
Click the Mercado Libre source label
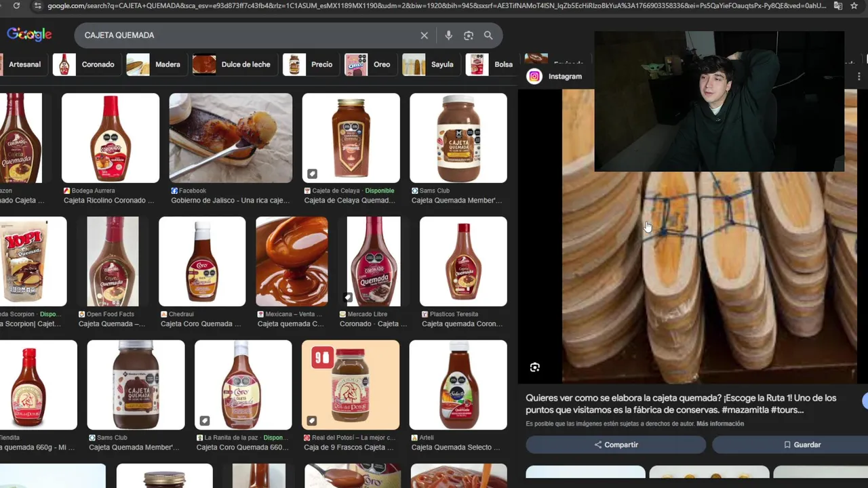pos(368,314)
